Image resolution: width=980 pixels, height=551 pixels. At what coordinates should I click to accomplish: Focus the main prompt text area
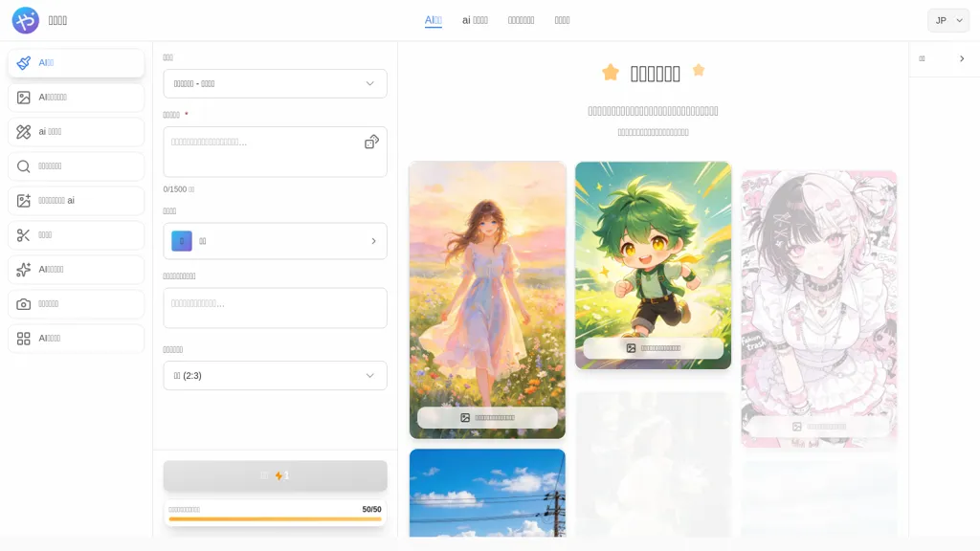275,152
